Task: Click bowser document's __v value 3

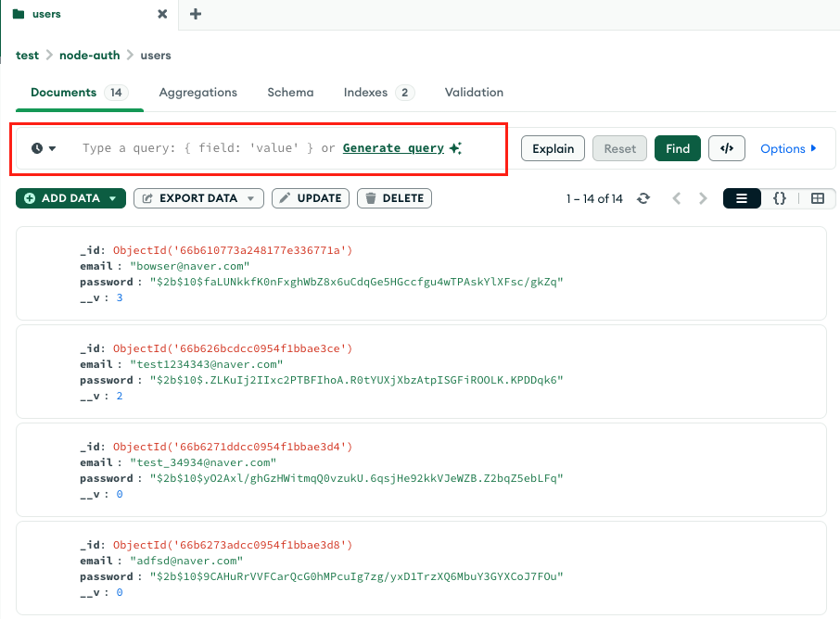Action: pyautogui.click(x=120, y=297)
